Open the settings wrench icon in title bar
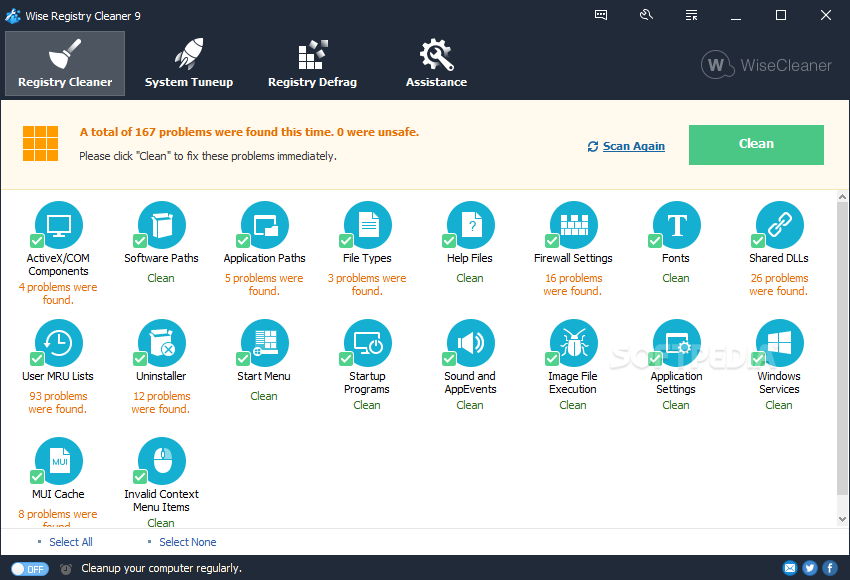The height and width of the screenshot is (580, 850). click(646, 15)
